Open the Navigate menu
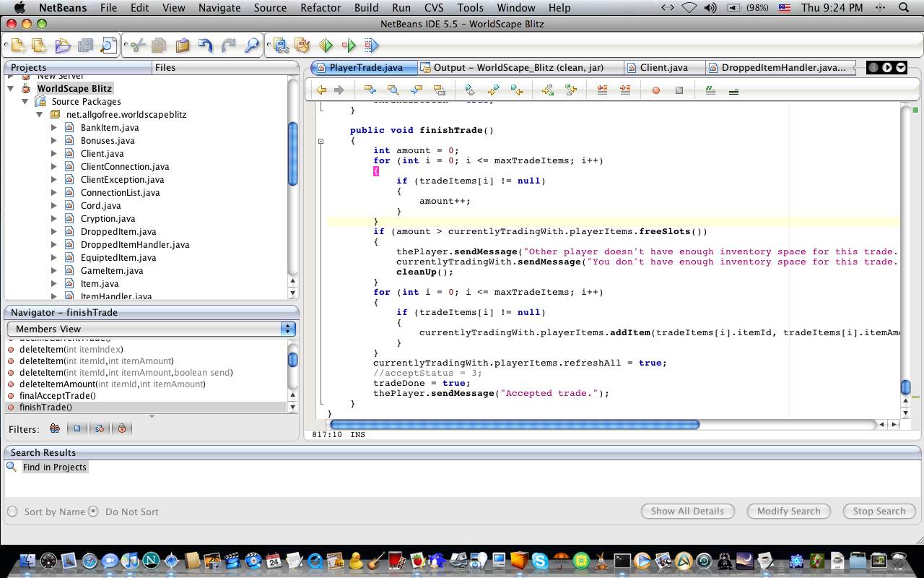The image size is (924, 578). (x=219, y=8)
